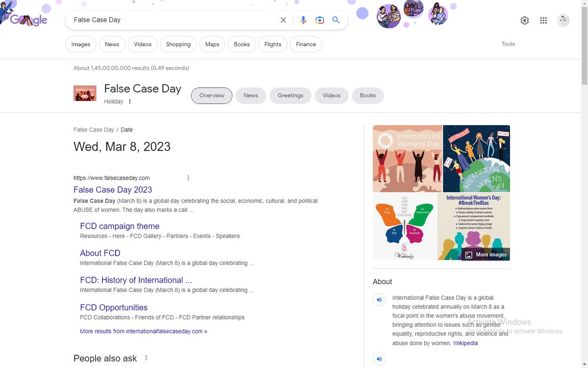Open the Wikipedia source link
588x368 pixels.
[x=465, y=343]
